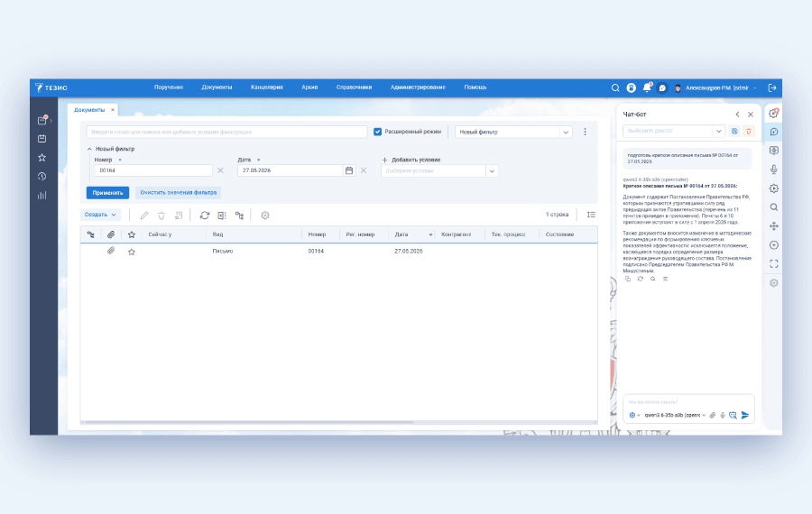Click the microphone icon in right side strip
The width and height of the screenshot is (812, 514).
point(774,170)
